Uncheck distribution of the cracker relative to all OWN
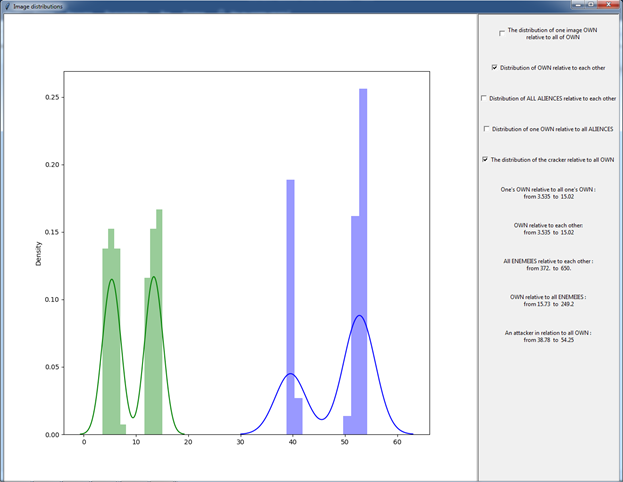 point(485,159)
